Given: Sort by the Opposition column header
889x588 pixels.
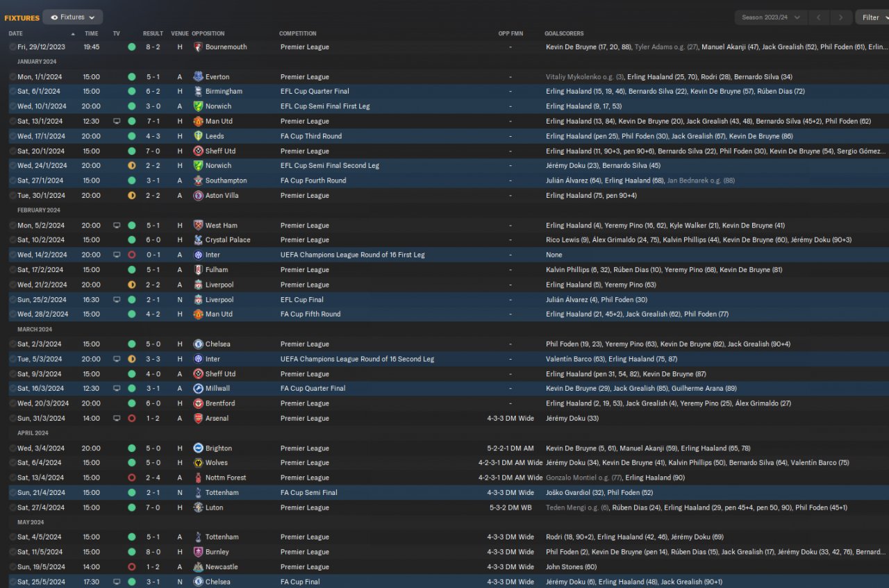Looking at the screenshot, I should click(208, 33).
